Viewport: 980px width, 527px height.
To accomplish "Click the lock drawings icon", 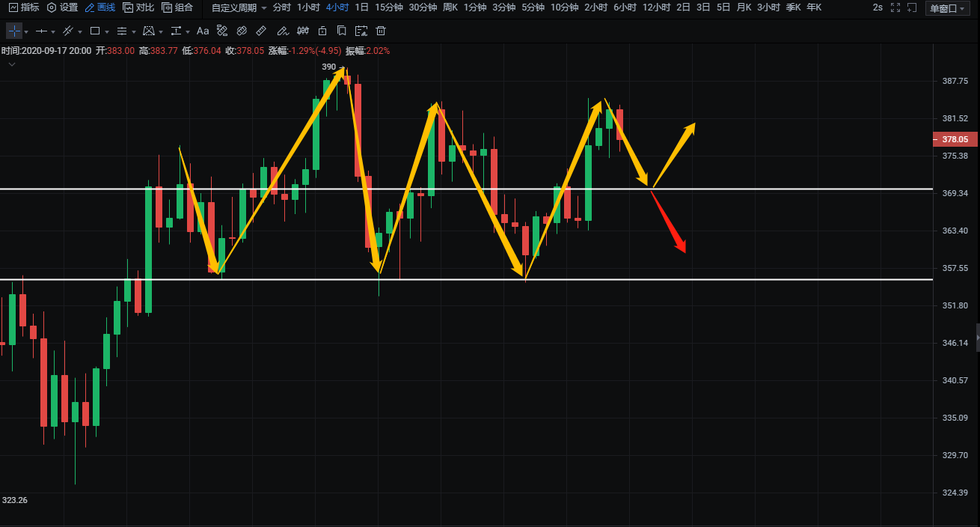I will (322, 31).
